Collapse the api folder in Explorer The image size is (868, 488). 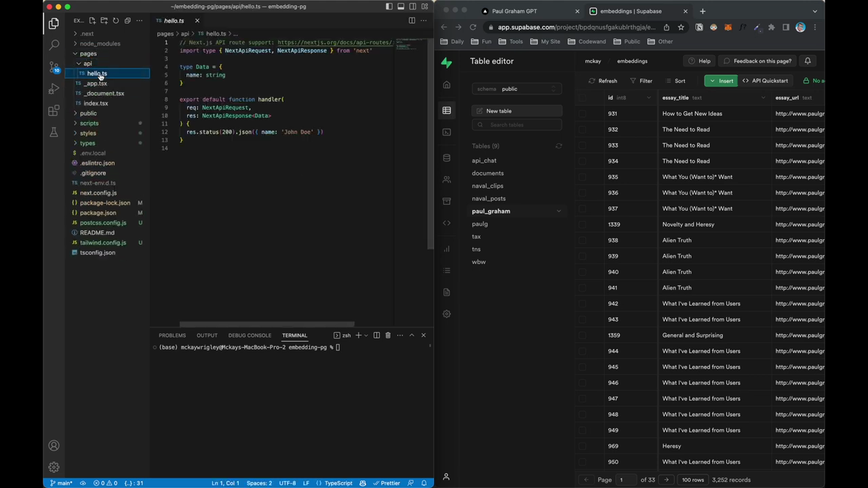(x=79, y=64)
